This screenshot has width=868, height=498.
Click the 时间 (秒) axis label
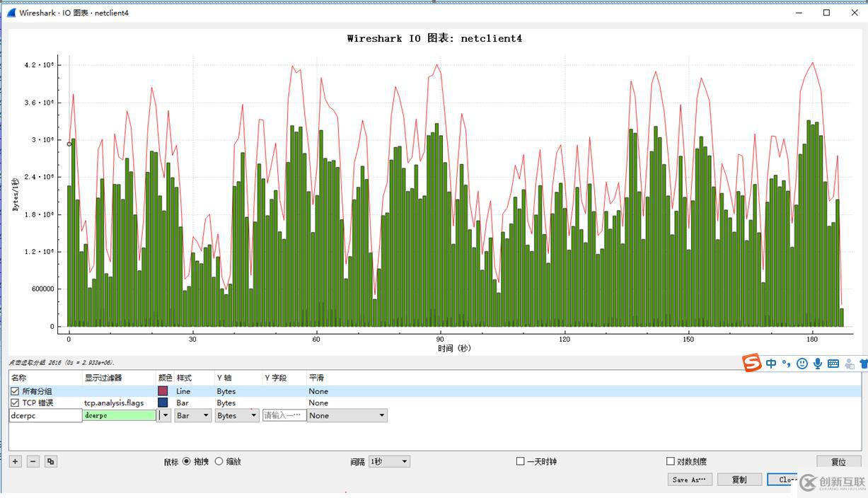click(x=454, y=348)
